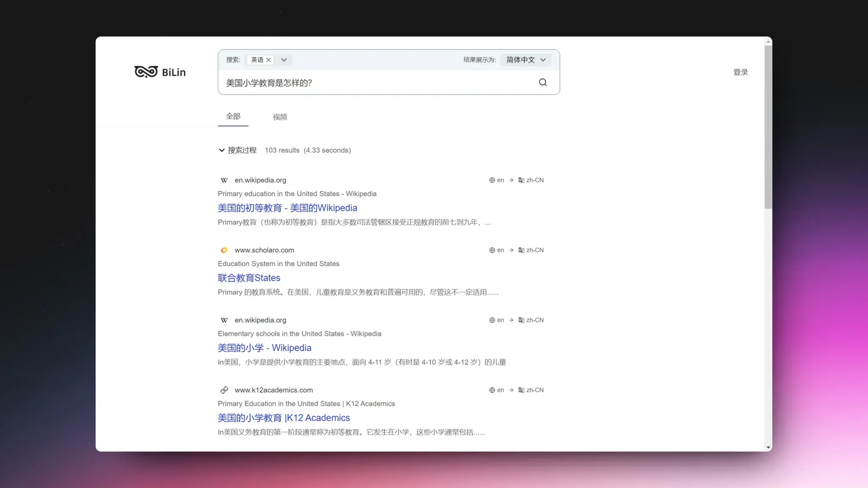
Task: Click arrow icon in k12academics language indicator
Action: coord(511,390)
